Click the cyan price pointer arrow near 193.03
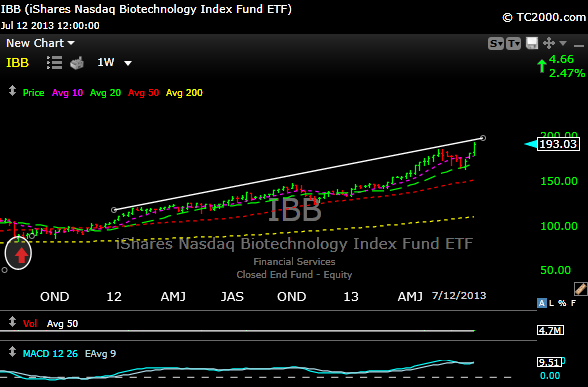The height and width of the screenshot is (387, 588). pos(530,144)
